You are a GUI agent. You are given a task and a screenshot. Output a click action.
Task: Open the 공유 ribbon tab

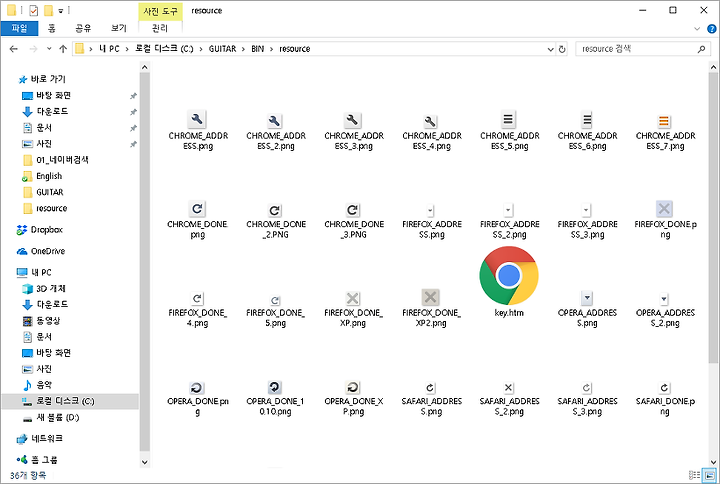click(x=83, y=28)
